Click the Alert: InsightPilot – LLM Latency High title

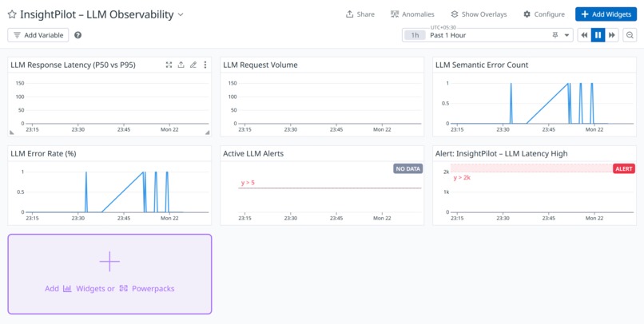(x=502, y=154)
